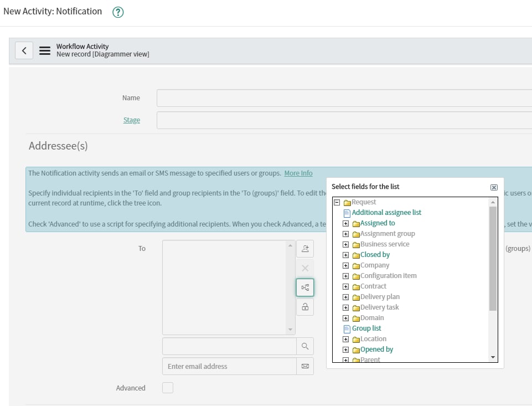
Task: Click the Delivery plan tree label
Action: point(380,297)
